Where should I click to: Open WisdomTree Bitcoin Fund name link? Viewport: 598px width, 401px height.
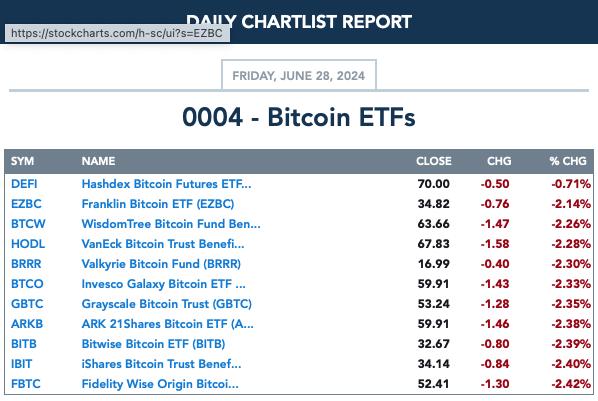171,224
